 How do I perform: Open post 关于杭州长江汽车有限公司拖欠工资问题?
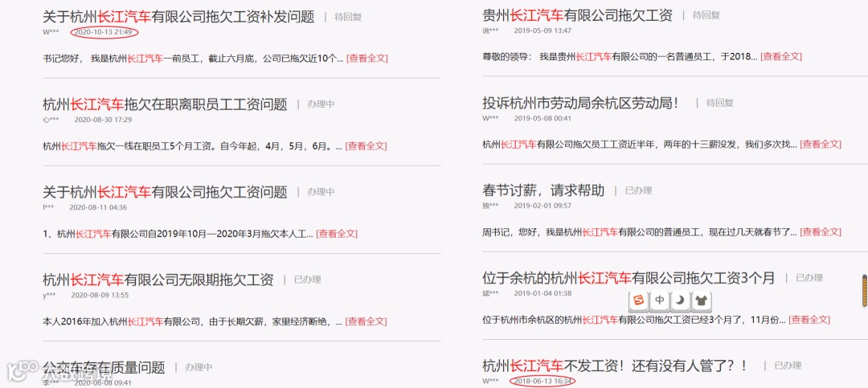165,192
